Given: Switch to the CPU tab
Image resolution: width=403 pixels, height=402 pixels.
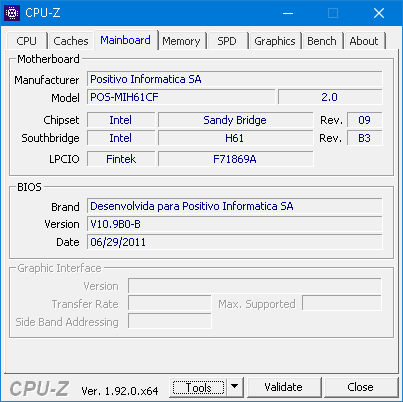Looking at the screenshot, I should point(26,41).
